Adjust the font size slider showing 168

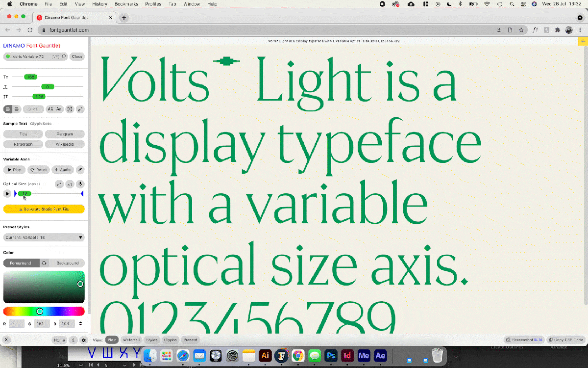(30, 77)
